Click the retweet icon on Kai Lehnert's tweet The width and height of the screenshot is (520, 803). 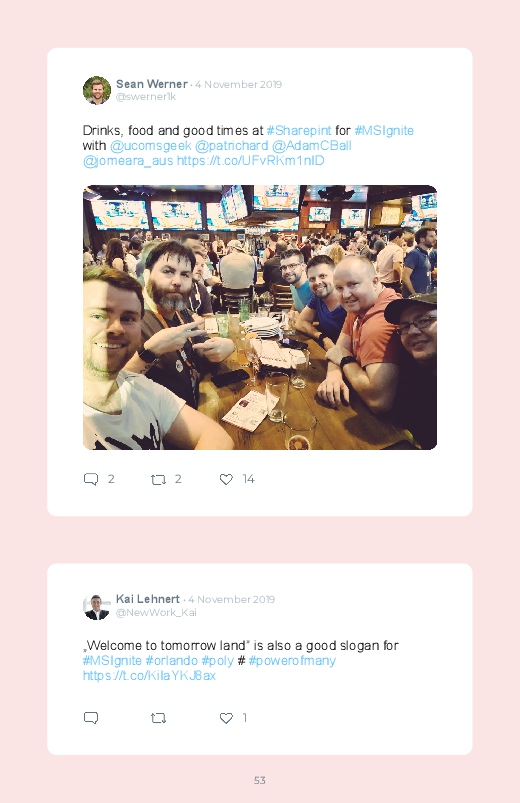[x=158, y=719]
